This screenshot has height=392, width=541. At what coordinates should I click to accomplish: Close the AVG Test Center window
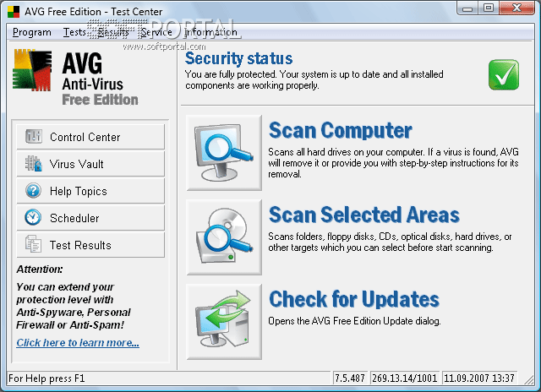pos(516,8)
